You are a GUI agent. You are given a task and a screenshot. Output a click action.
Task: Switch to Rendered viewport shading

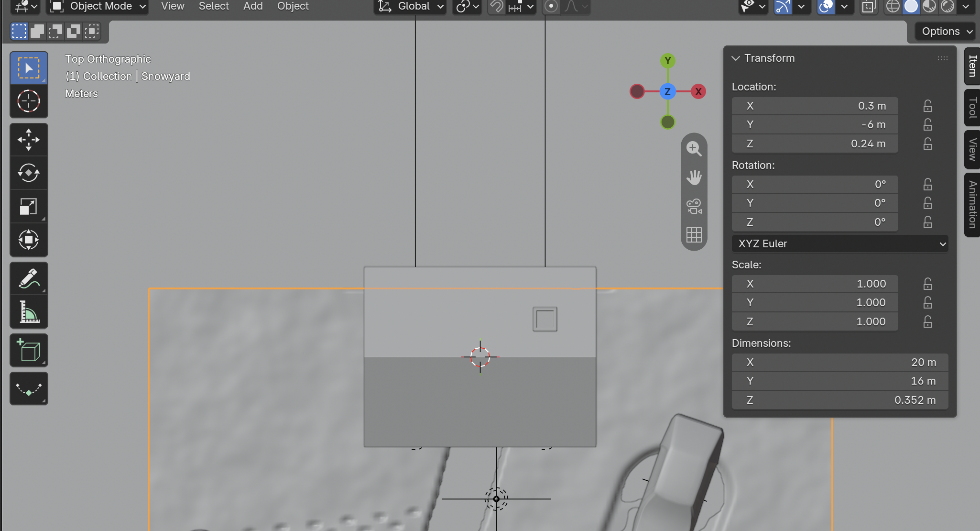947,7
